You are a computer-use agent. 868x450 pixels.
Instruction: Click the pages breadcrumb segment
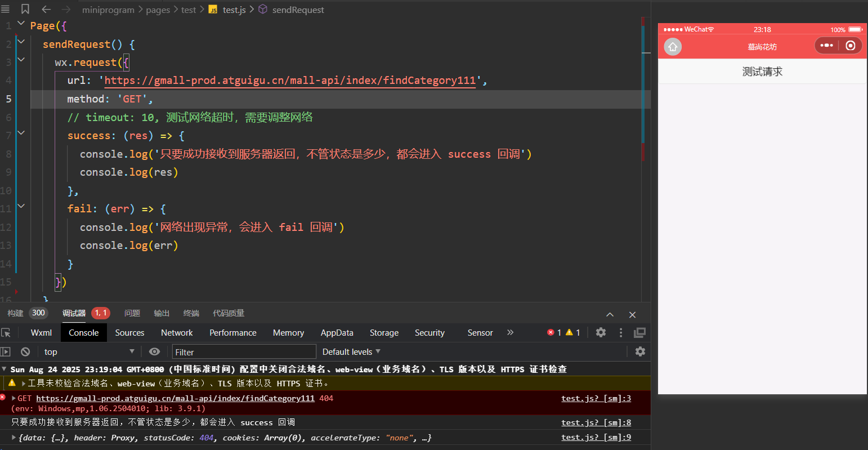click(158, 10)
